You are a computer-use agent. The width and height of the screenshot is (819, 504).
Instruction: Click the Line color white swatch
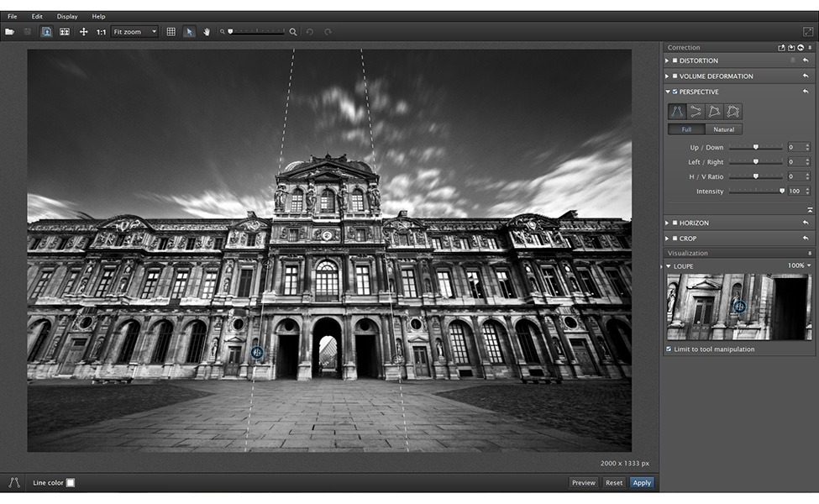pyautogui.click(x=71, y=483)
